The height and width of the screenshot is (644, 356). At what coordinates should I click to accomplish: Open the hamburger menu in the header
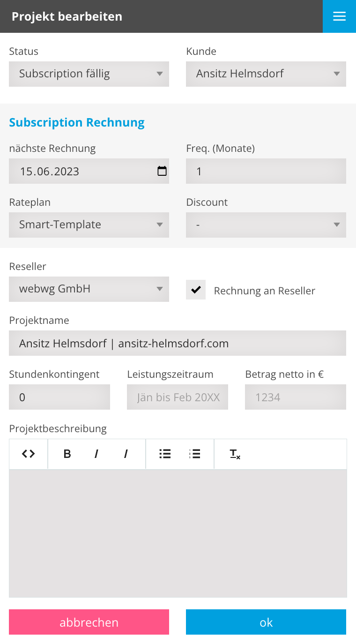click(x=339, y=16)
